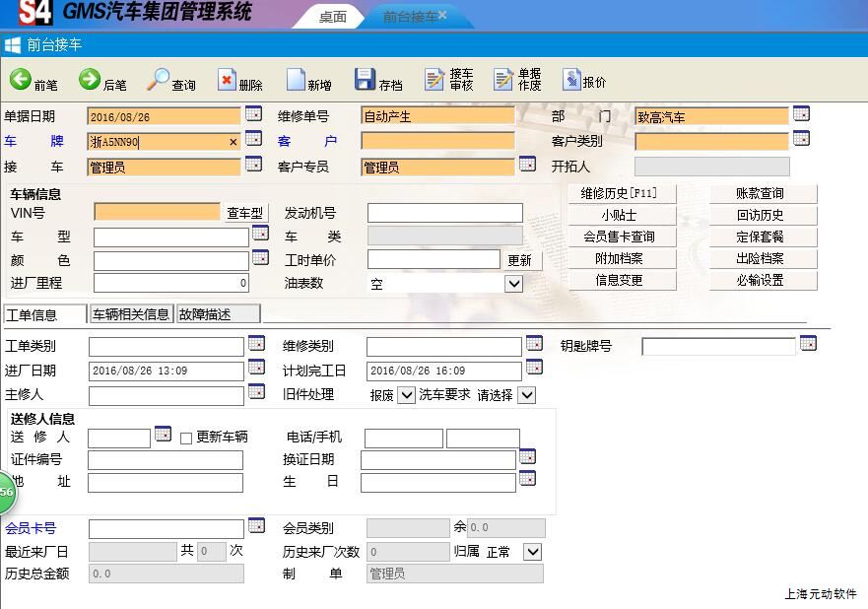The image size is (868, 609).
Task: Go to previous record (前笔)
Action: (x=21, y=80)
